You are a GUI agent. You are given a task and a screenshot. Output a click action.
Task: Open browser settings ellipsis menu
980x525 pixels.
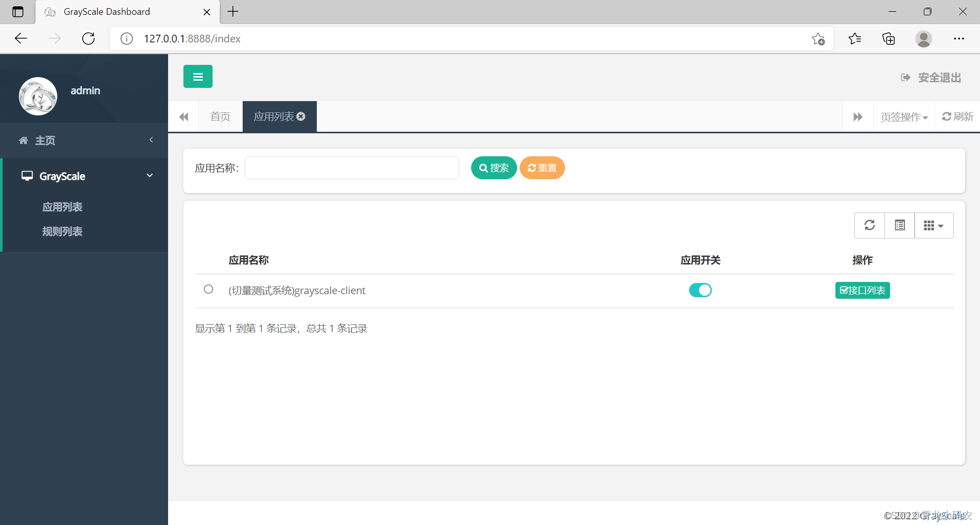pos(959,39)
